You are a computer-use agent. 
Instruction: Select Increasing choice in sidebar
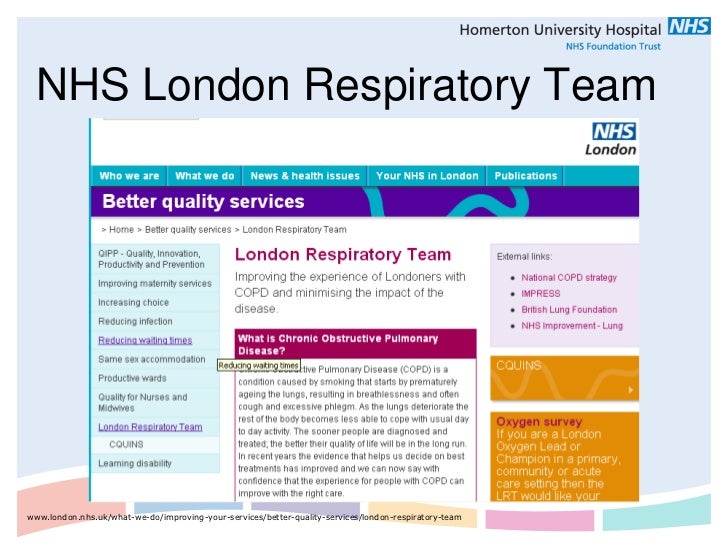(134, 303)
